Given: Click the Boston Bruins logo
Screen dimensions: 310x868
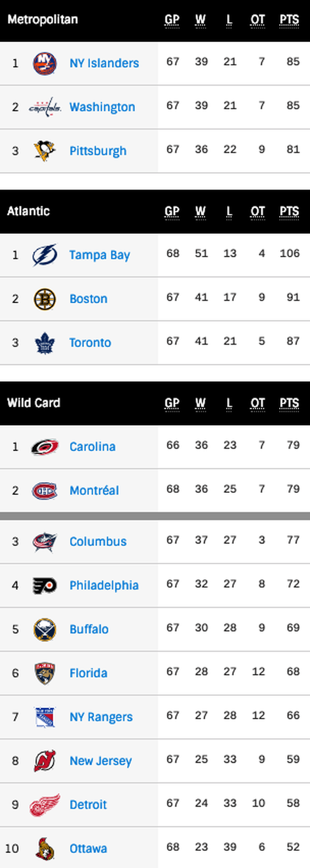Looking at the screenshot, I should click(x=45, y=299).
